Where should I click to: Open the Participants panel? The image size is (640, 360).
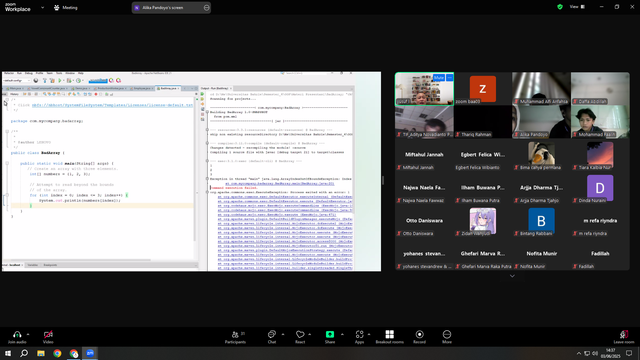(x=236, y=337)
